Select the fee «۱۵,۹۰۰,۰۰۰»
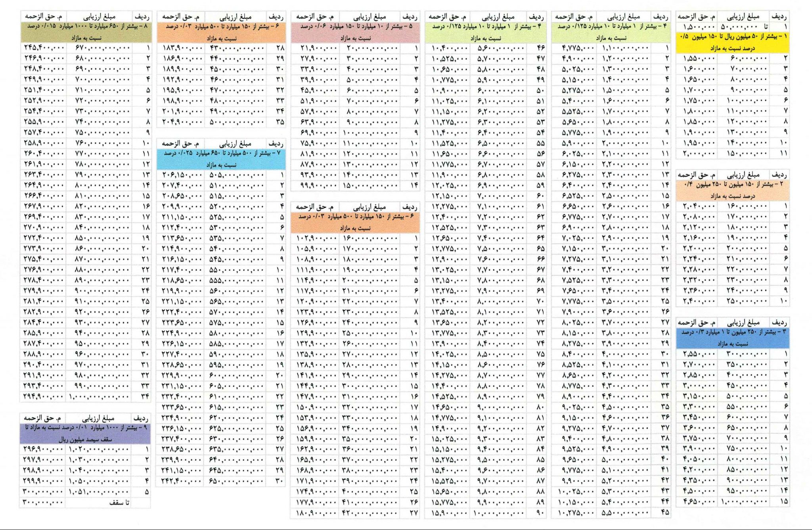 pos(450,513)
